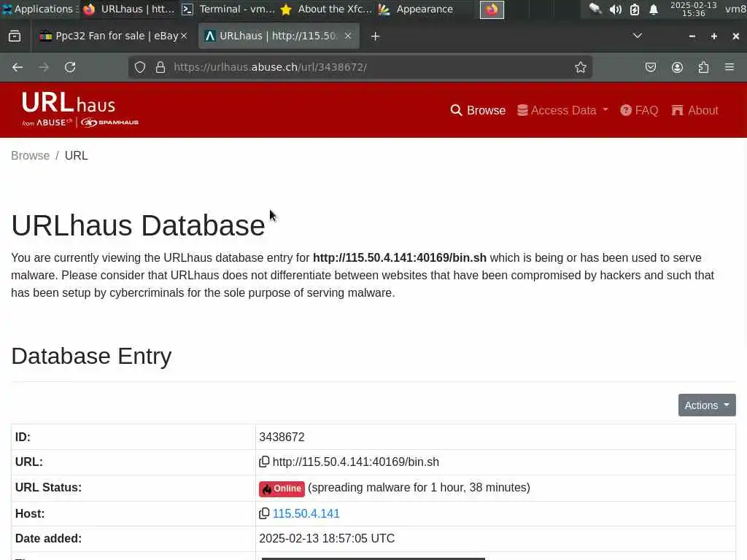Image resolution: width=747 pixels, height=560 pixels.
Task: Open host link 115.50.4.141
Action: coord(306,513)
